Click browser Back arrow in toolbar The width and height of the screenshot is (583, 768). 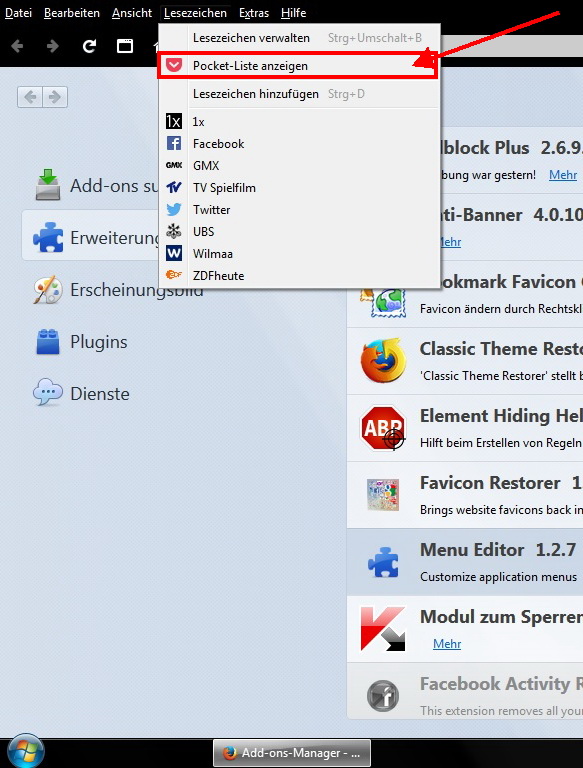18,46
